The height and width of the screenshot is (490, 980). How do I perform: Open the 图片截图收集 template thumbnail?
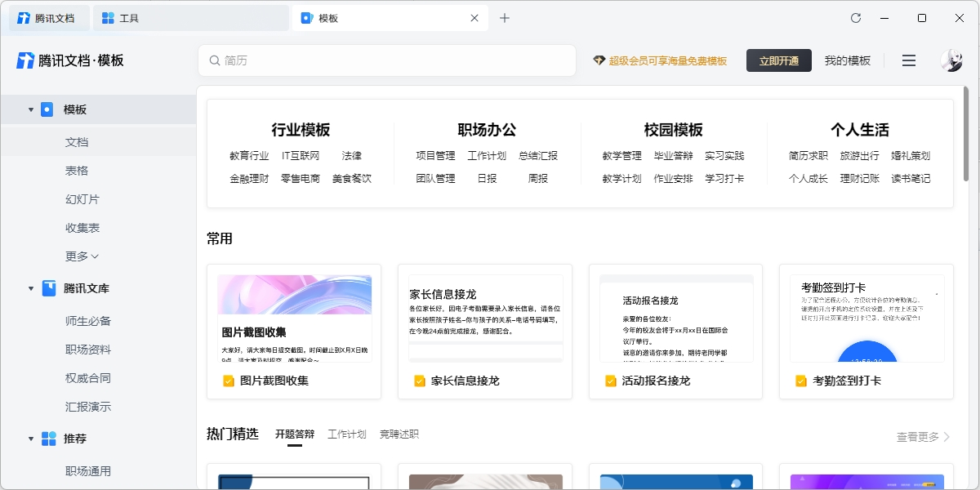[294, 318]
